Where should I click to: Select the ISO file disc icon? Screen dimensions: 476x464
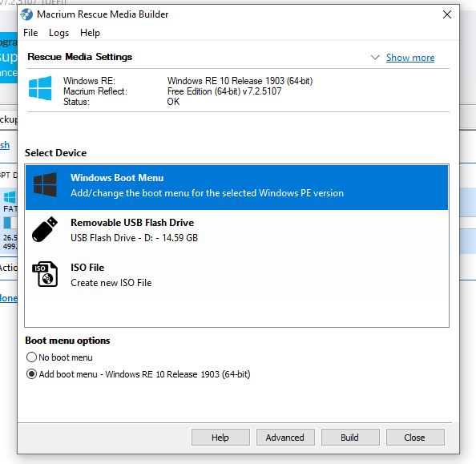pos(45,274)
